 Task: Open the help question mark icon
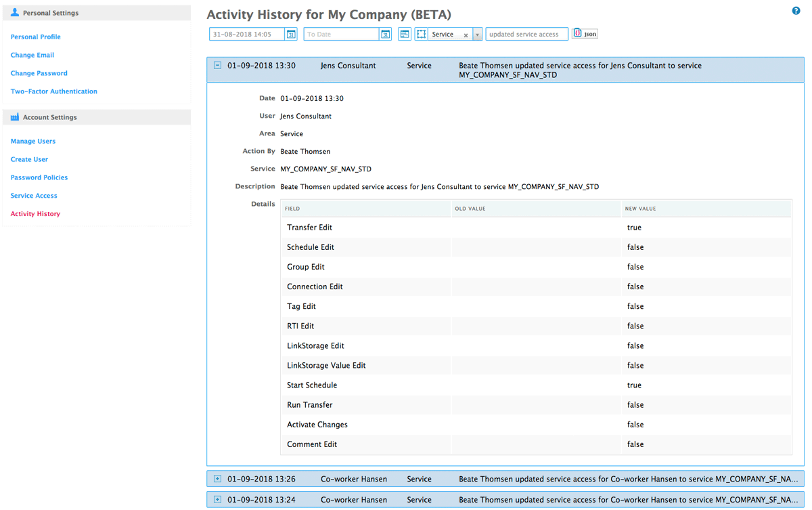pyautogui.click(x=796, y=11)
